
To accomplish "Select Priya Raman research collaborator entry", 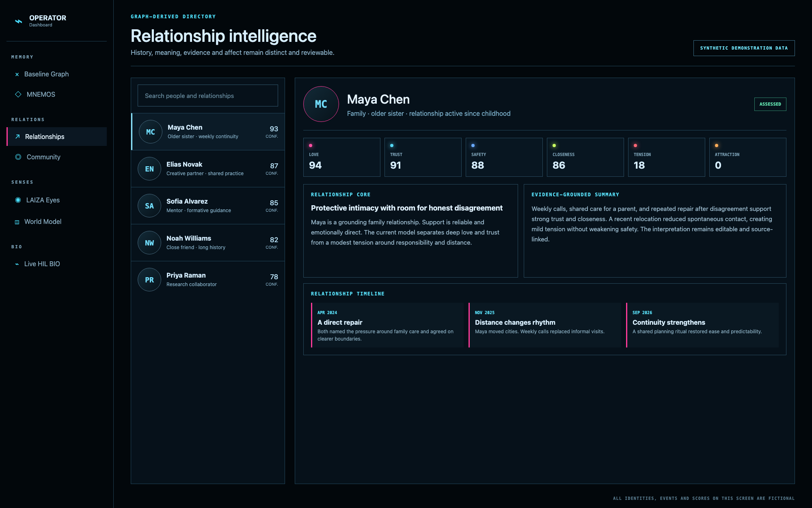I will pos(208,280).
